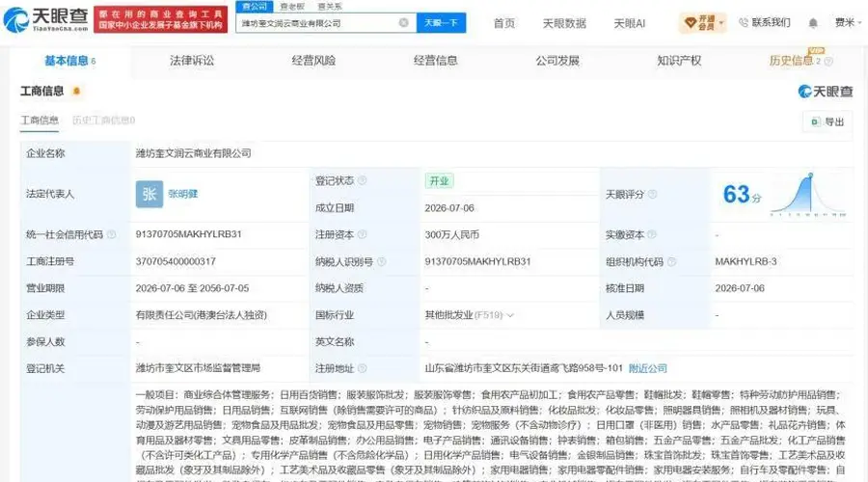
Task: Click the 63分 score value
Action: coord(742,194)
